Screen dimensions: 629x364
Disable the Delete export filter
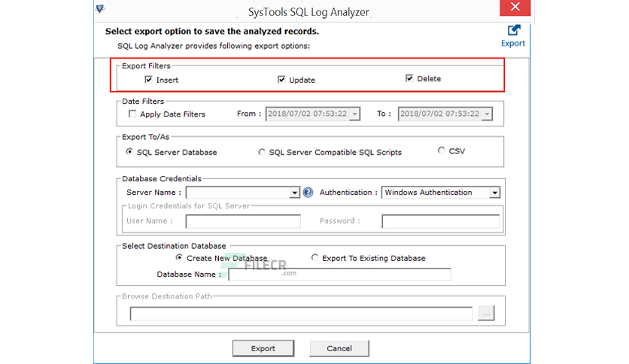click(409, 78)
